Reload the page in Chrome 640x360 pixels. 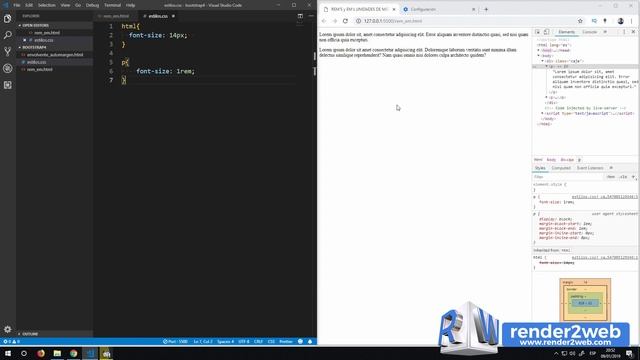coord(345,21)
